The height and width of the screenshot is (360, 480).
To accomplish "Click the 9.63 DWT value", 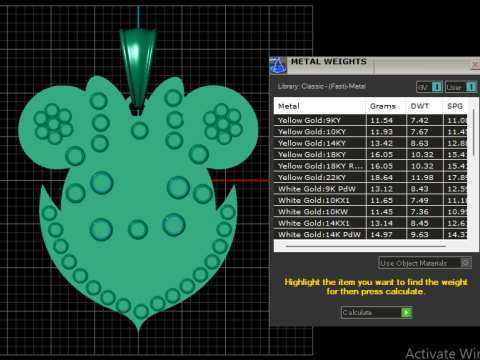I will (x=420, y=234).
